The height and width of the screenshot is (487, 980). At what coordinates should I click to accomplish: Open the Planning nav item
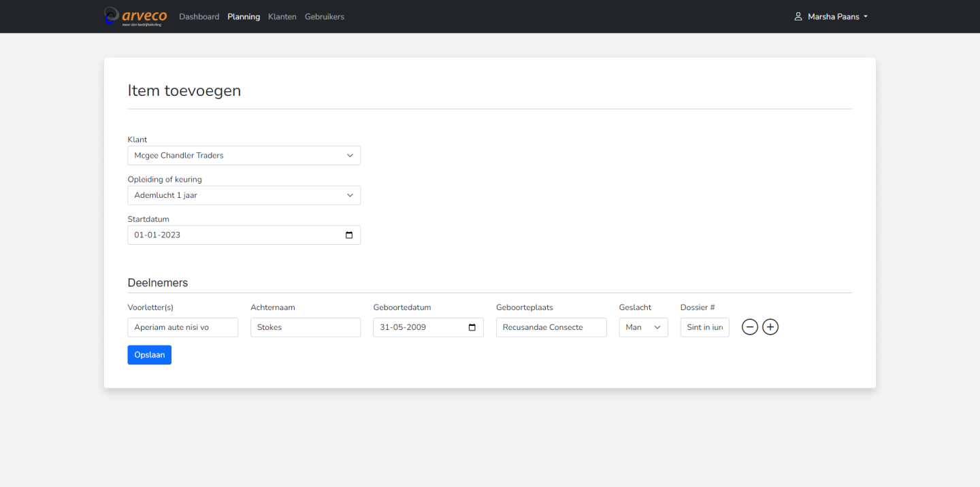pos(244,17)
